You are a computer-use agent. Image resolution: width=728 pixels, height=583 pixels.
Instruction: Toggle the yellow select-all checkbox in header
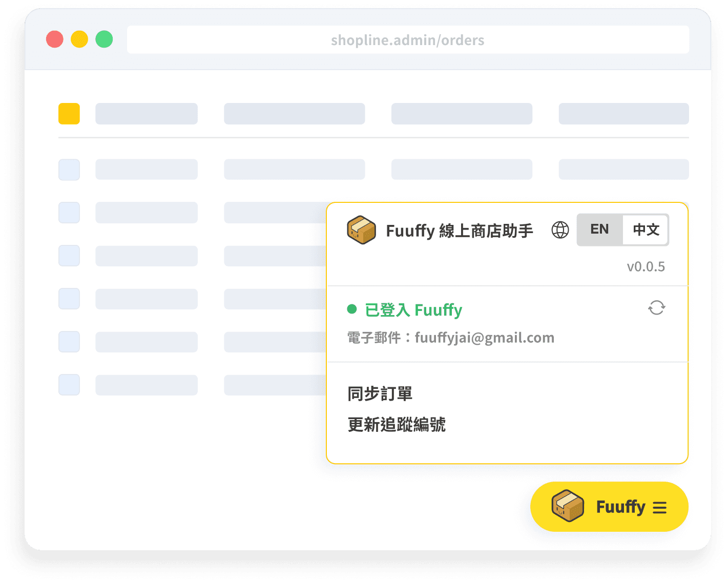69,114
